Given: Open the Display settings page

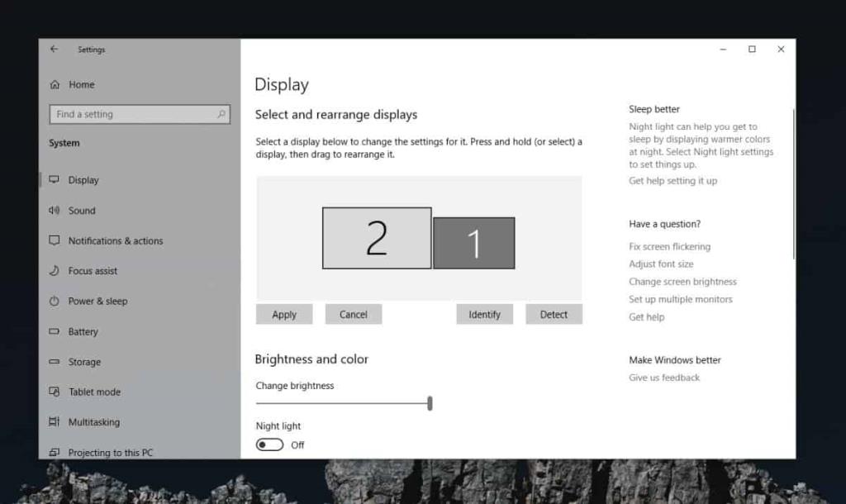Looking at the screenshot, I should 83,179.
